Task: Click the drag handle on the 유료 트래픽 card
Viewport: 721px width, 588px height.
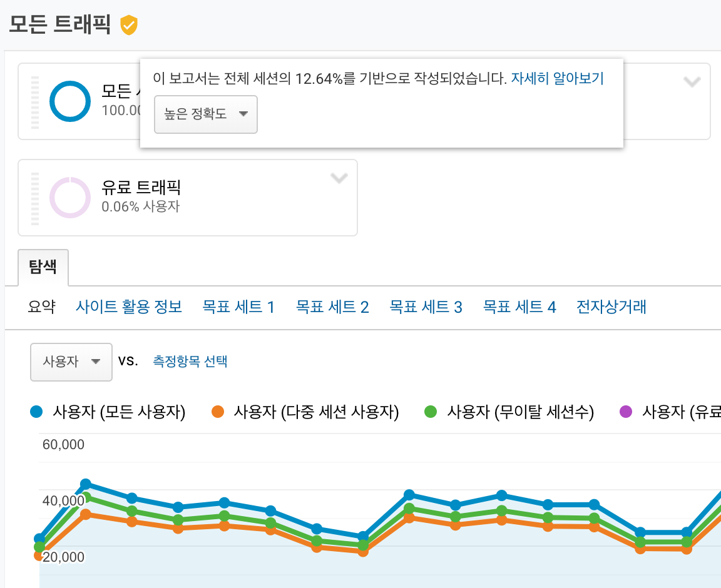Action: pos(34,198)
